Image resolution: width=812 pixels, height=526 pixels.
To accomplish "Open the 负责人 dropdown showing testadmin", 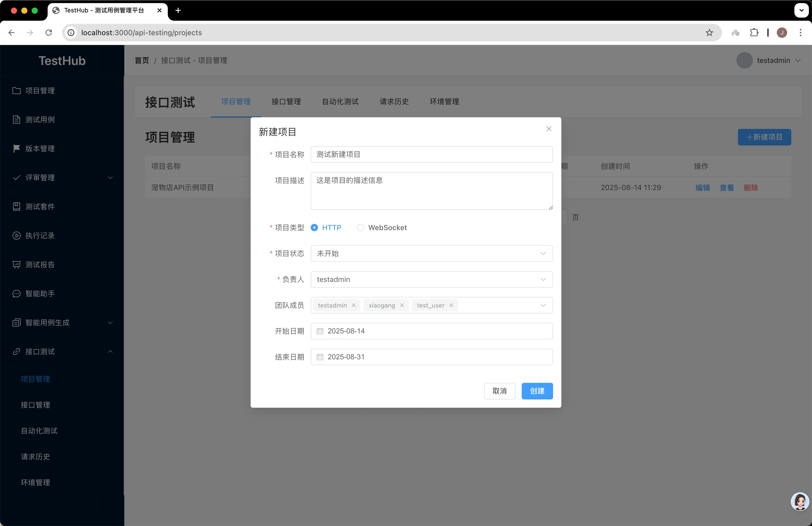I will [431, 279].
